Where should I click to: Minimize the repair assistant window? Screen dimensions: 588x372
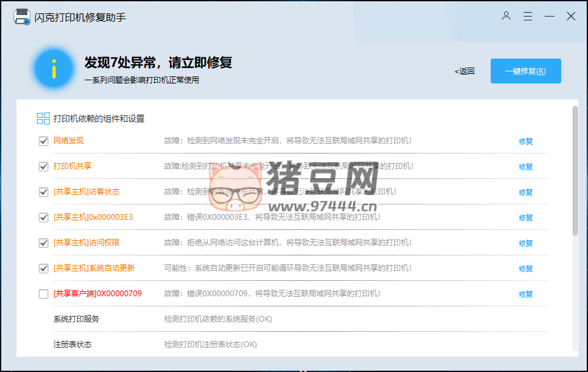pyautogui.click(x=549, y=17)
